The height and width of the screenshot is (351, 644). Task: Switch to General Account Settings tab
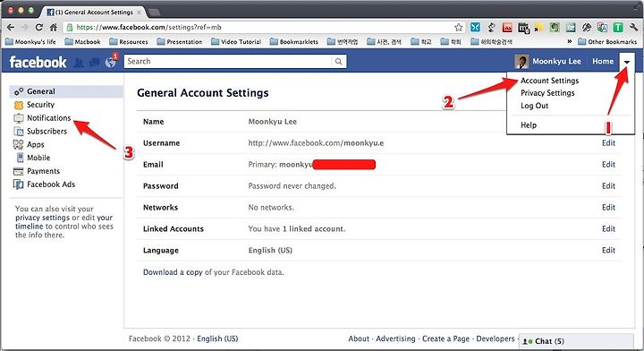94,12
